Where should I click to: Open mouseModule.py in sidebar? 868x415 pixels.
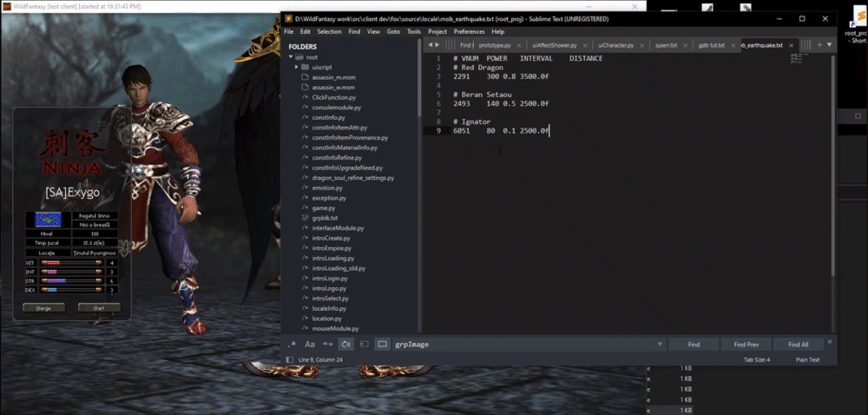pos(335,329)
